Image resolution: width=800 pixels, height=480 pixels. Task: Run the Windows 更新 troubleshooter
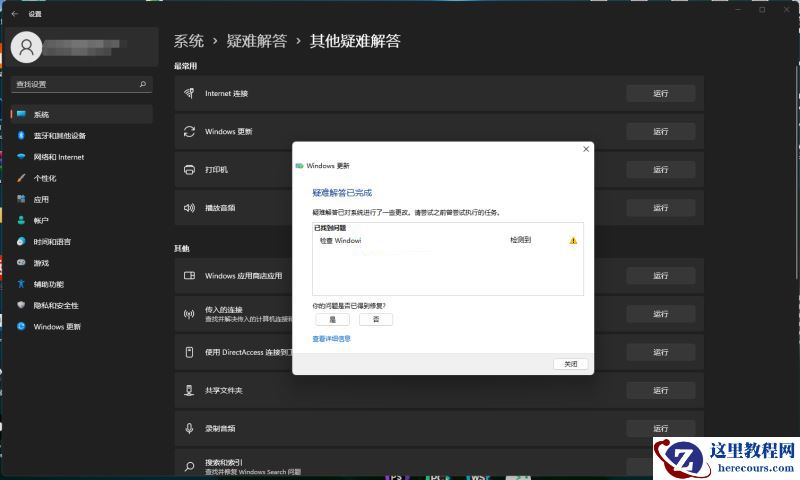[661, 132]
